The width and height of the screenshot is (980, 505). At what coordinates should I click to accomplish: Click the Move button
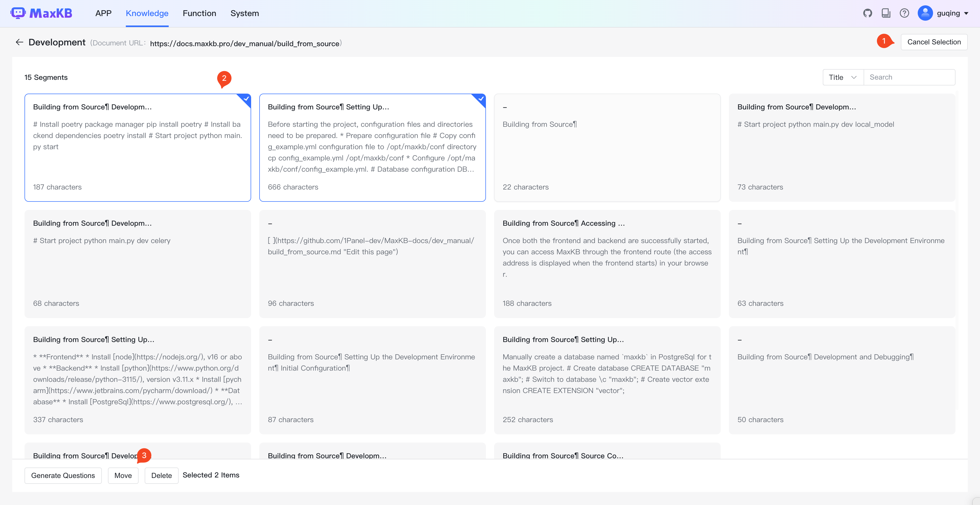(123, 475)
